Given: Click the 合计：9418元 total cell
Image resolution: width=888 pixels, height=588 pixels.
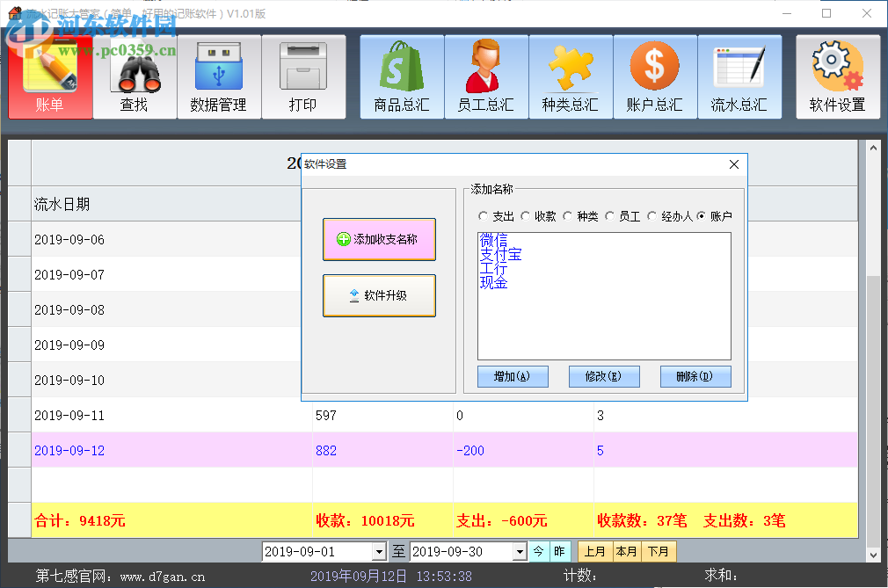Looking at the screenshot, I should 171,520.
